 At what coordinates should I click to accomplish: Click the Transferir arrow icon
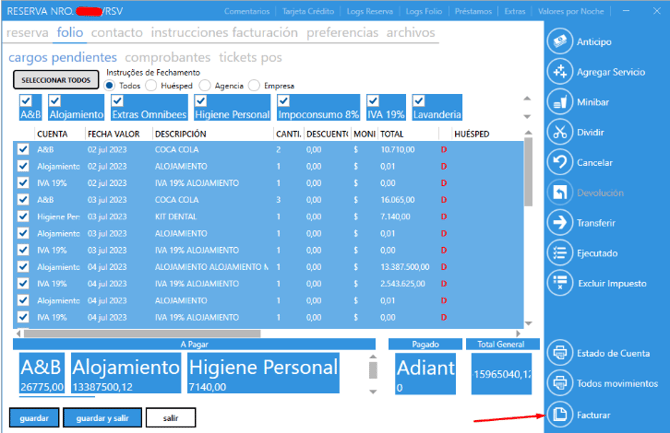pyautogui.click(x=561, y=223)
